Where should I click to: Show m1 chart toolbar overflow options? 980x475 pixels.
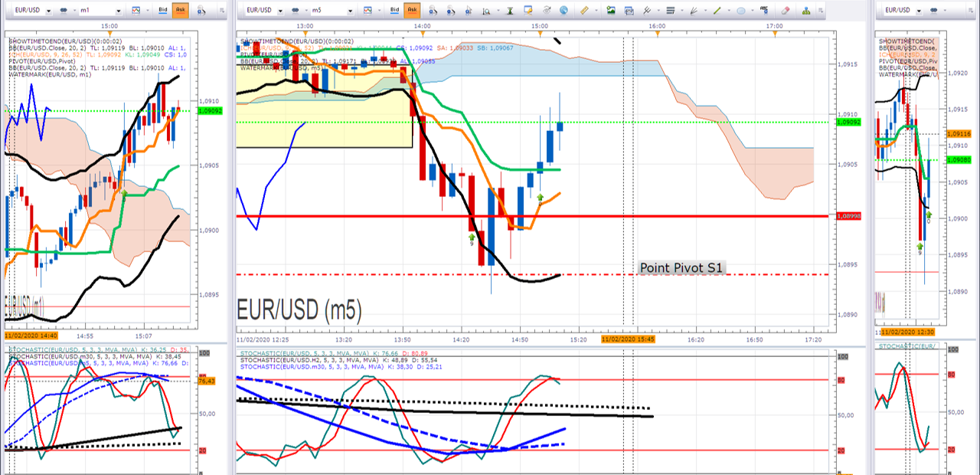222,11
